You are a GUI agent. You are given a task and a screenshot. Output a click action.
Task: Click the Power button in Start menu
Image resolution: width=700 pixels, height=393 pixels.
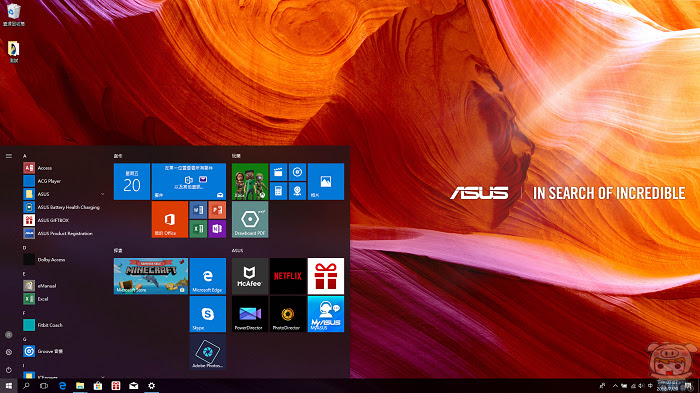pyautogui.click(x=8, y=370)
